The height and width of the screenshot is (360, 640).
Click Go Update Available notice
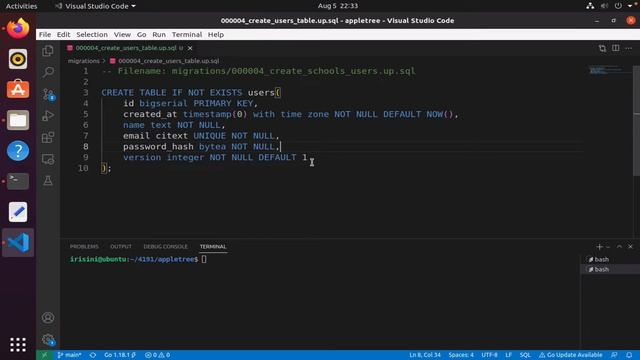point(571,355)
